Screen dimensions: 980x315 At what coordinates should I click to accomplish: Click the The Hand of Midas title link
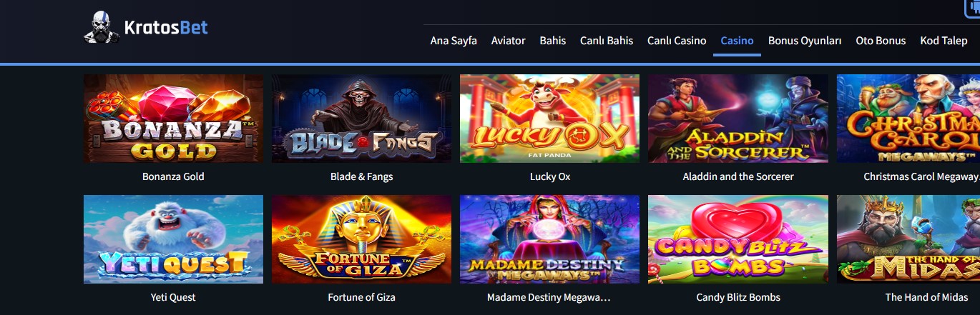pyautogui.click(x=926, y=297)
